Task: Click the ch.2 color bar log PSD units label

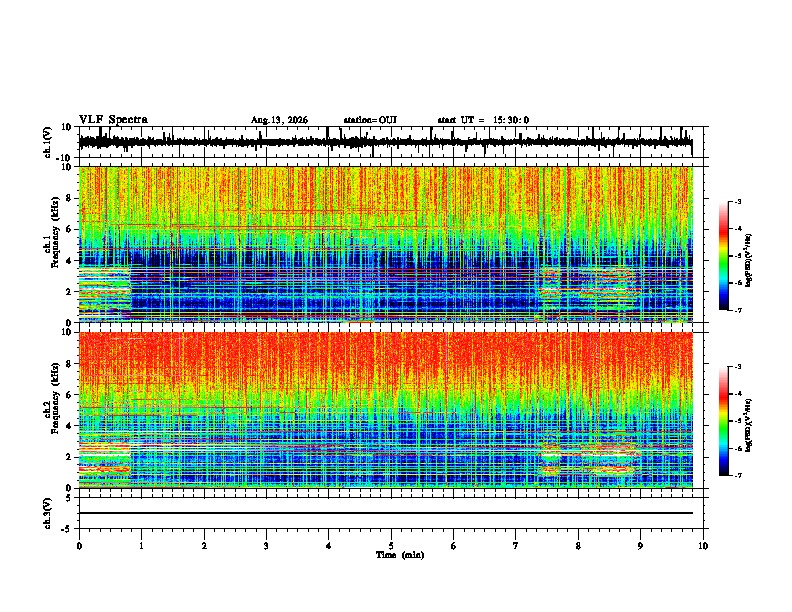Action: (x=749, y=426)
